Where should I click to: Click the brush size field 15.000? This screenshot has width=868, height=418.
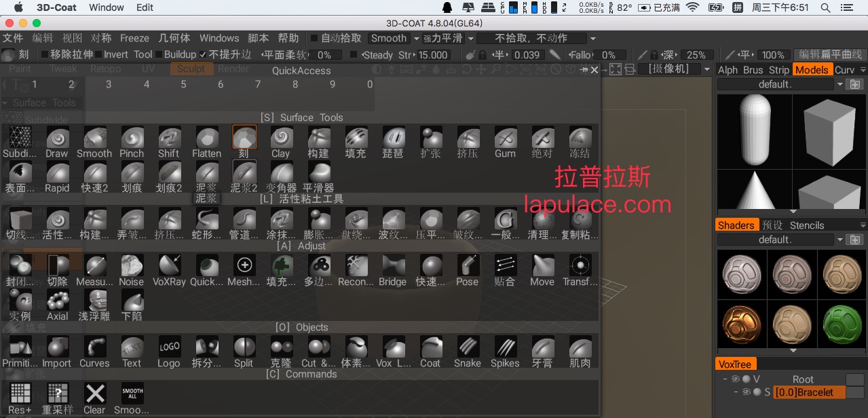point(433,55)
